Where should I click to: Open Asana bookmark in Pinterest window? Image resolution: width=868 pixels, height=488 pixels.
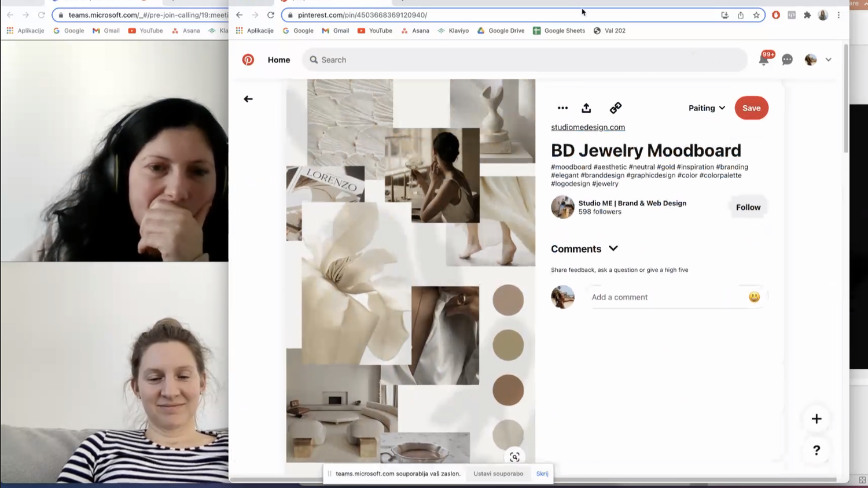(x=415, y=31)
